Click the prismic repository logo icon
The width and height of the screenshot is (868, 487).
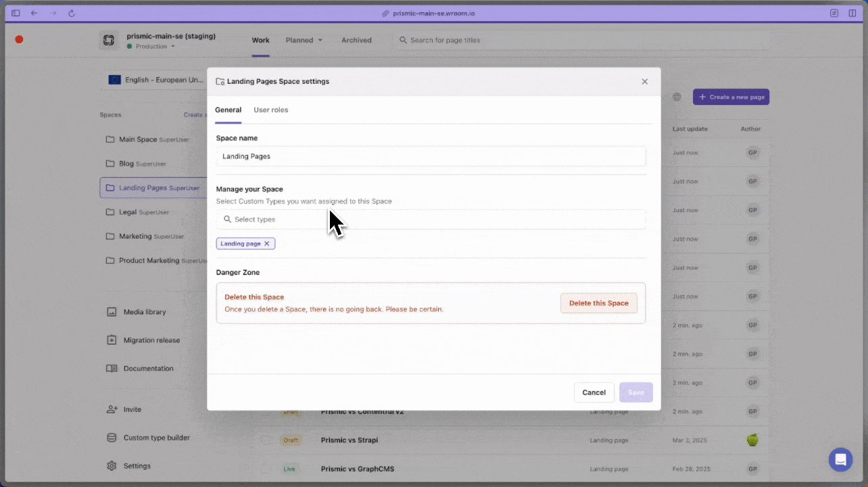click(108, 41)
